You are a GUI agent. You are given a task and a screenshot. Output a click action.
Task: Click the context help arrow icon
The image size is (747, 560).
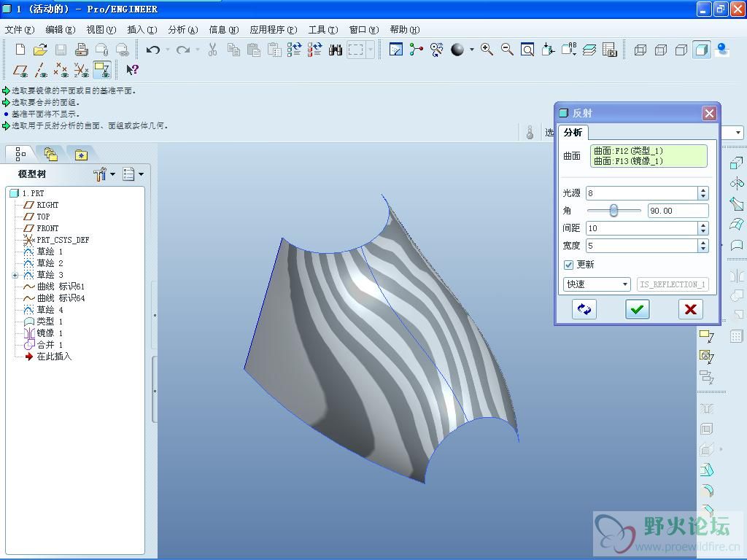131,70
